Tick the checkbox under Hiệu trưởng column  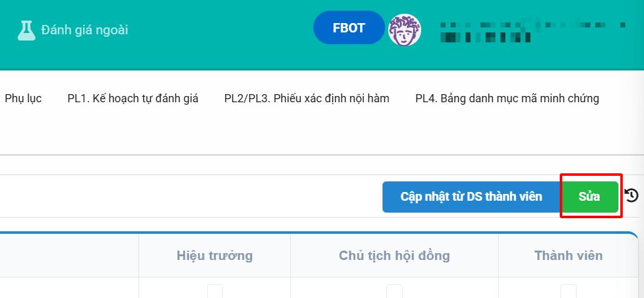coord(215,291)
